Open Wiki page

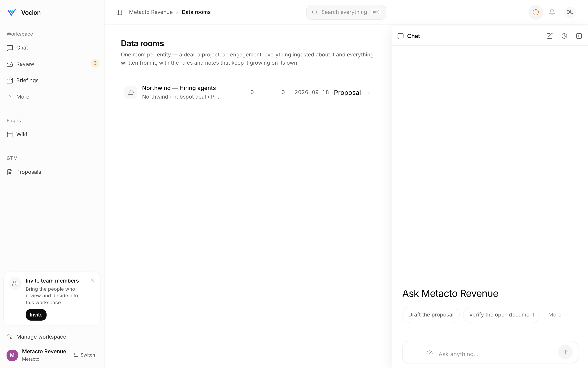pyautogui.click(x=52, y=134)
